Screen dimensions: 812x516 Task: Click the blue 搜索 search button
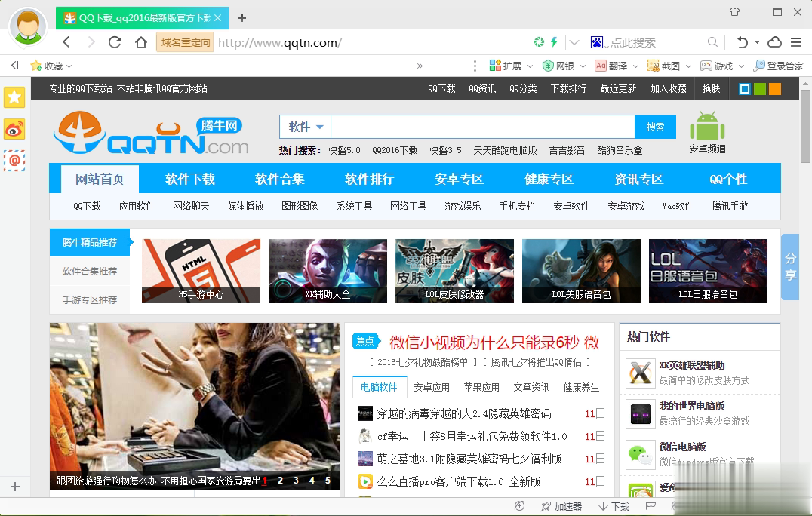point(655,127)
